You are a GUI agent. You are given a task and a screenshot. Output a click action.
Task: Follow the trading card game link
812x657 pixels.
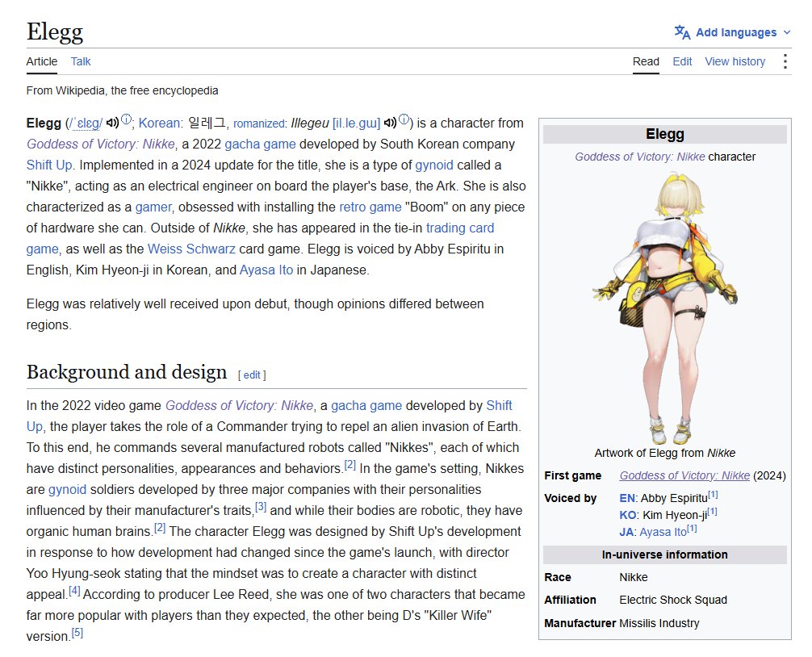click(460, 228)
